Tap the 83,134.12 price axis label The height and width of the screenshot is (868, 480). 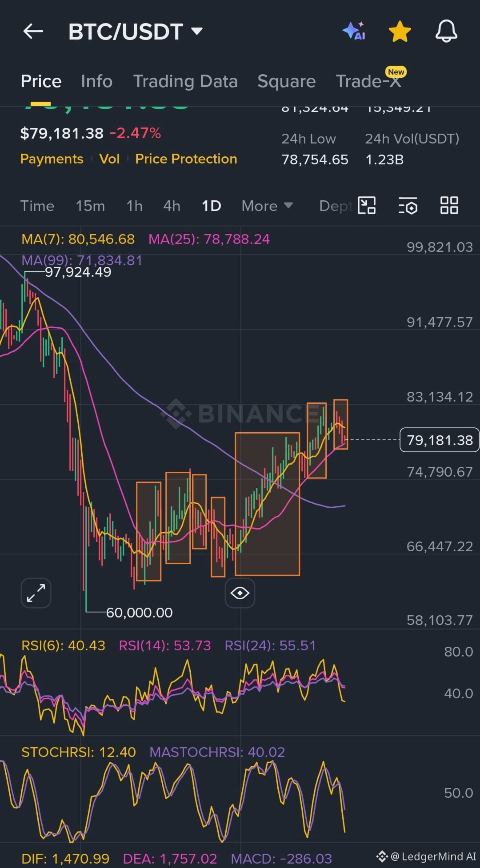point(440,397)
